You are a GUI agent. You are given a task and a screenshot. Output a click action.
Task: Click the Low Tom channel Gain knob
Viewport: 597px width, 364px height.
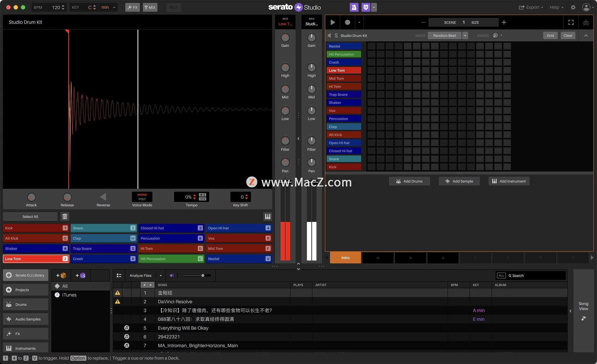click(x=285, y=38)
